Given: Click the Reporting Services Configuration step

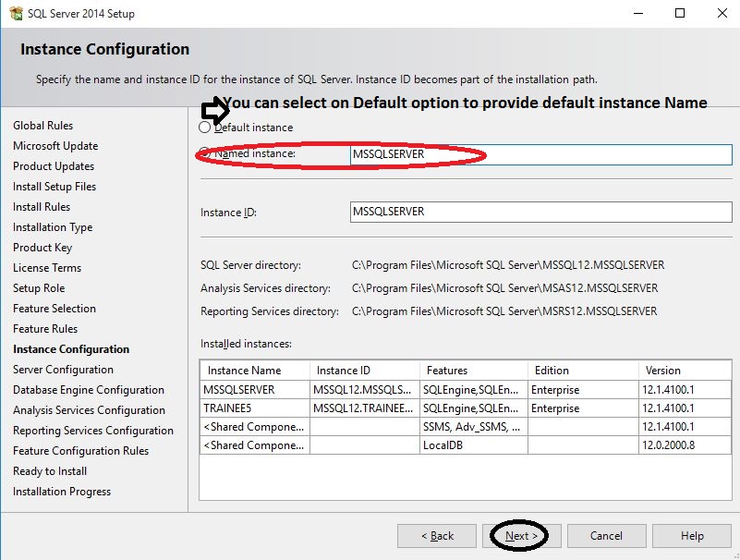Looking at the screenshot, I should (x=93, y=430).
